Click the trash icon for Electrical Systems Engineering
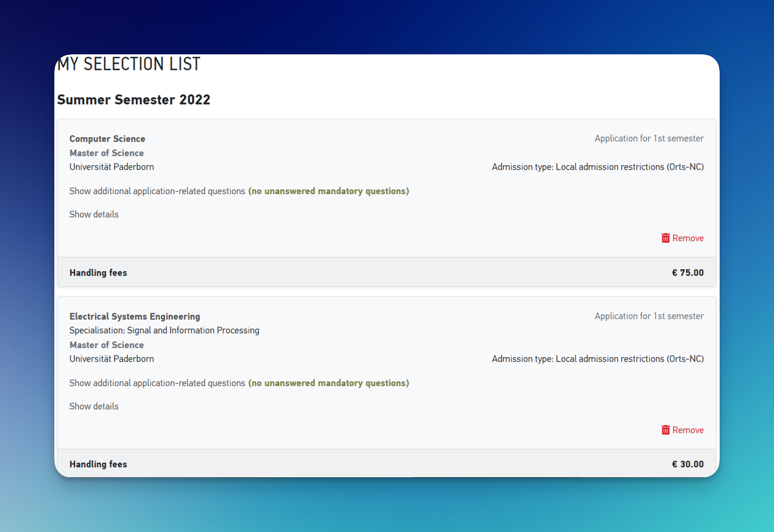Viewport: 774px width, 532px height. [x=665, y=430]
